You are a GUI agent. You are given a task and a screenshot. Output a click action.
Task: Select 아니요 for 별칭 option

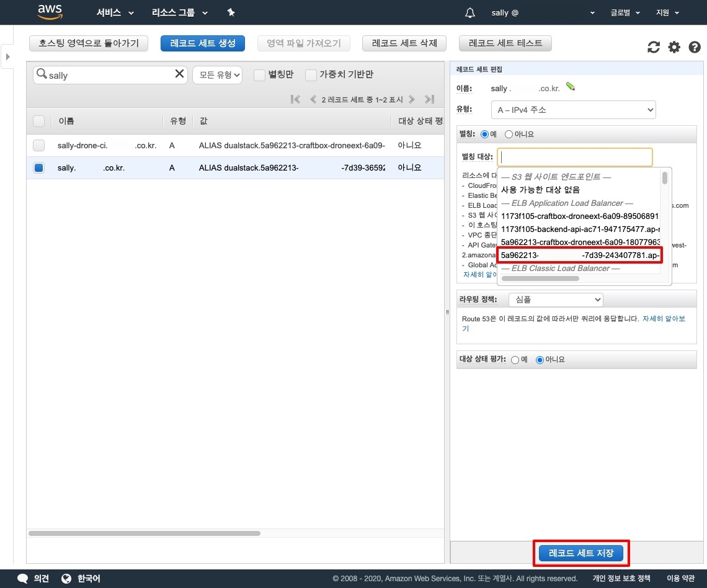click(x=509, y=134)
